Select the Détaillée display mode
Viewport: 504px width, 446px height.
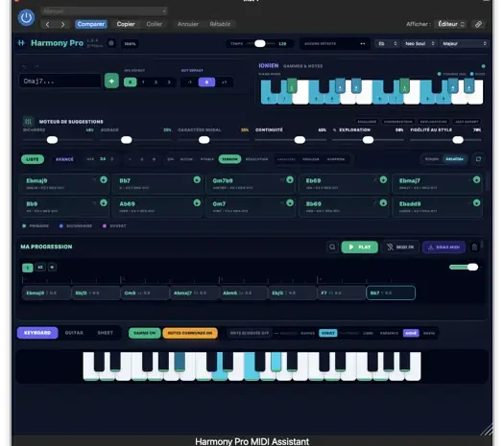[x=454, y=159]
